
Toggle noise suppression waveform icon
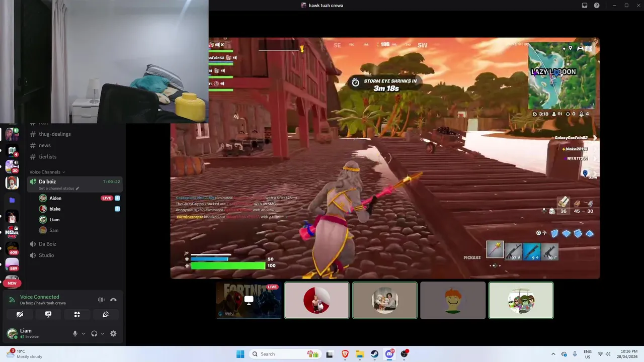coord(101,300)
